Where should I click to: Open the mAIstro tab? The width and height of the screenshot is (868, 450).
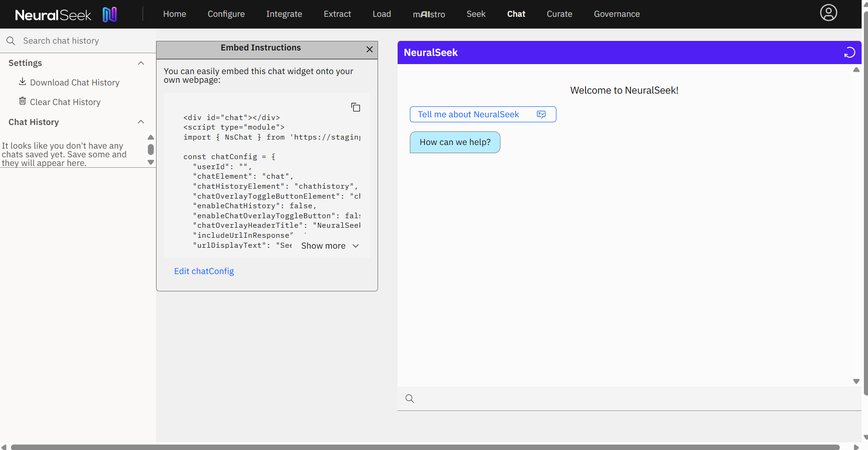click(x=429, y=14)
